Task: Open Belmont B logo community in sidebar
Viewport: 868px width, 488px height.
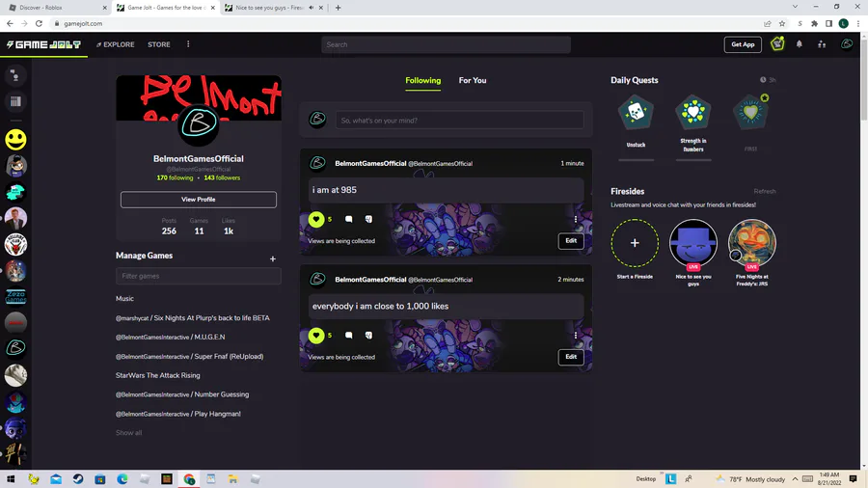Action: point(15,348)
